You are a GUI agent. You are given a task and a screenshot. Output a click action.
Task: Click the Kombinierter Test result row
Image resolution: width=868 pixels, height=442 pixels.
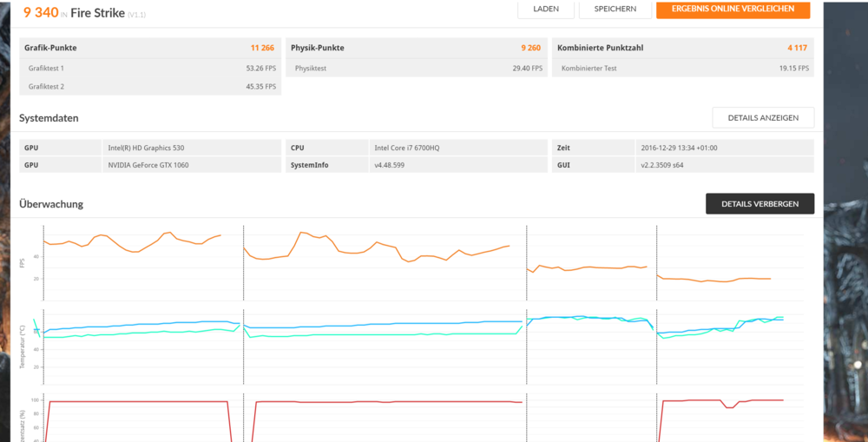[x=682, y=68]
